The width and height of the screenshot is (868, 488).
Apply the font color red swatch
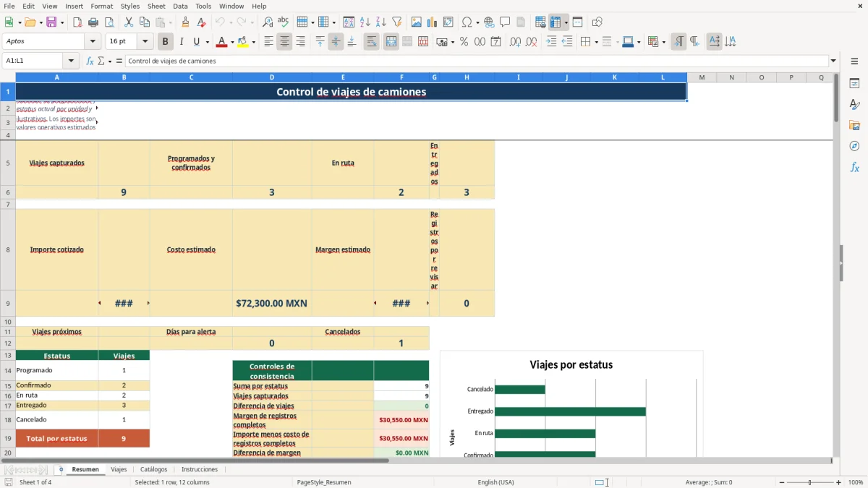(x=221, y=42)
